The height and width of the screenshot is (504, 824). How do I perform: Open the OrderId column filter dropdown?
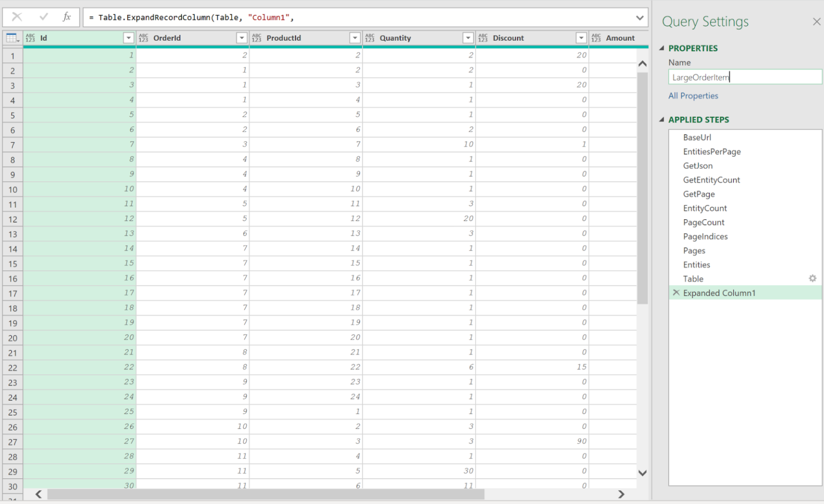pos(241,38)
